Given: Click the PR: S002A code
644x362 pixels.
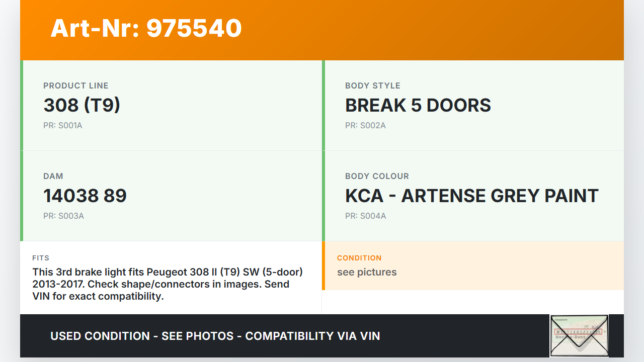Looking at the screenshot, I should [x=365, y=126].
